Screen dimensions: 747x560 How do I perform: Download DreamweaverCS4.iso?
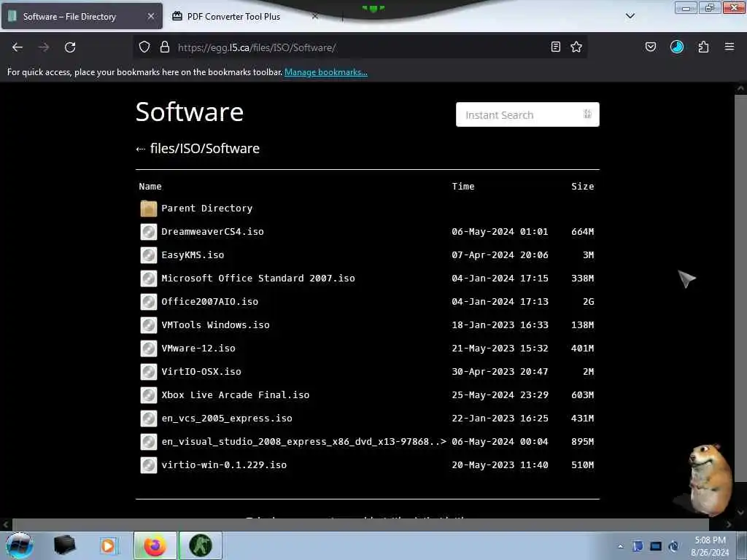212,232
